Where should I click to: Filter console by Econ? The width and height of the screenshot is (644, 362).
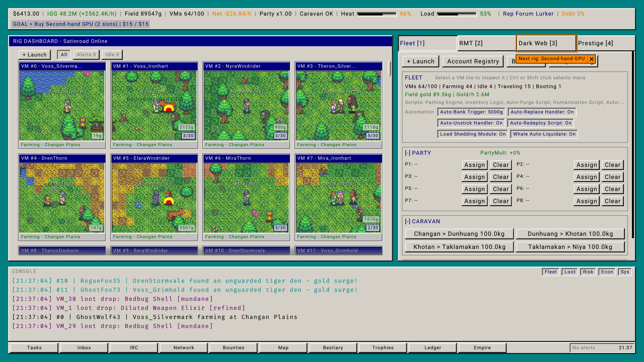pyautogui.click(x=607, y=272)
